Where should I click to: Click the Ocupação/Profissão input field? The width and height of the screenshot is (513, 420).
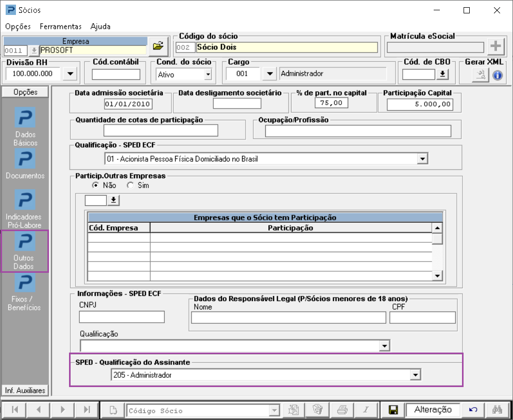(x=358, y=131)
